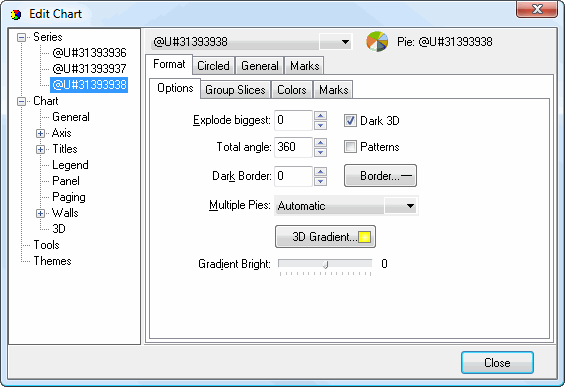Expand the Axis tree node
Screen dimensions: 565x387
40,133
